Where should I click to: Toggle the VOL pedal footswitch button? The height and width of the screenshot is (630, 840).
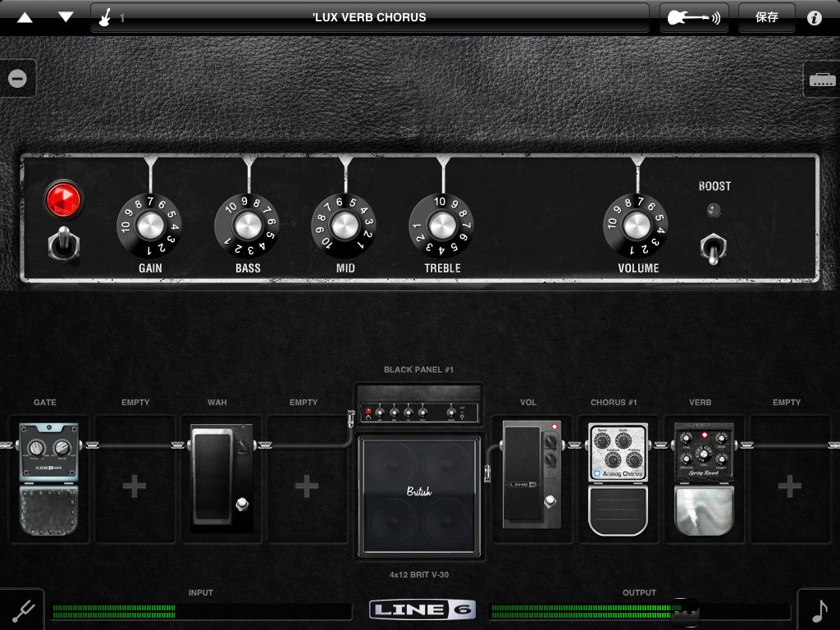point(550,501)
